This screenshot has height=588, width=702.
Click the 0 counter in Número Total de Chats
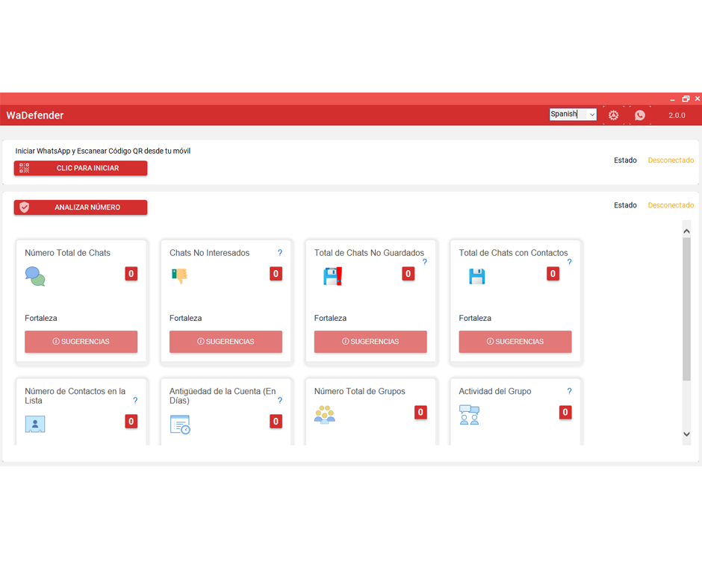point(131,273)
